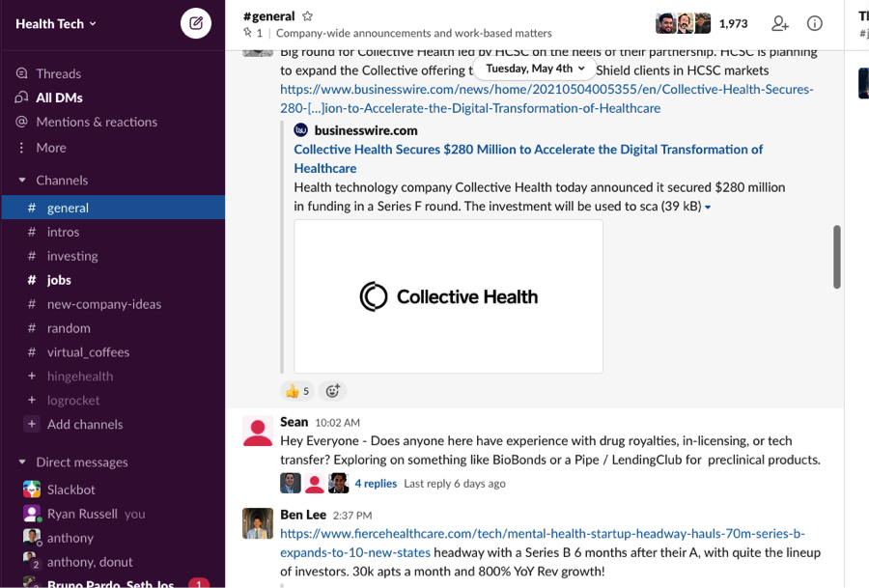Star the #general channel

coord(306,15)
